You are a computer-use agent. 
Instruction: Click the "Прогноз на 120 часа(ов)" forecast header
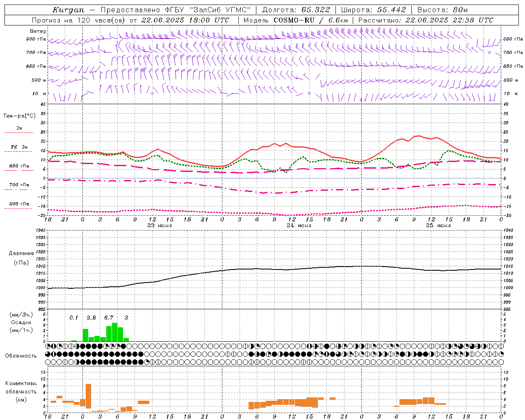(x=79, y=20)
